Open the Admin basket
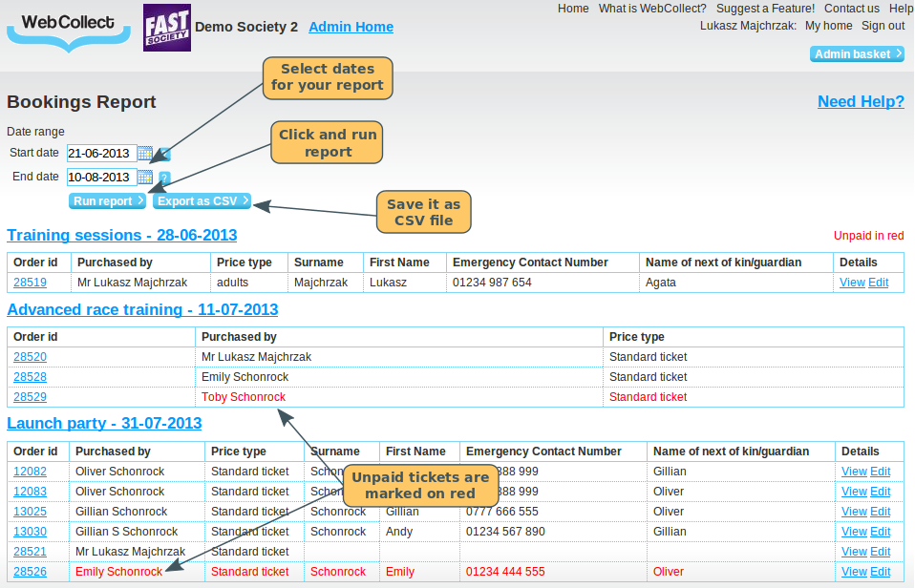The height and width of the screenshot is (588, 915). 857,54
